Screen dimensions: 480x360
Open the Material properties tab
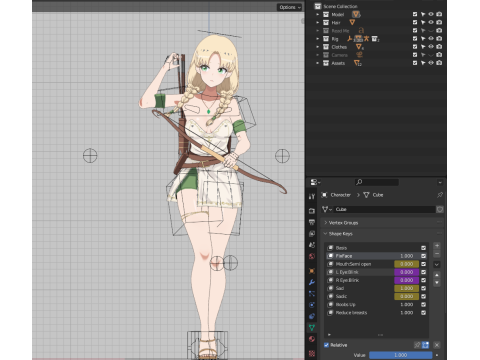(x=312, y=339)
